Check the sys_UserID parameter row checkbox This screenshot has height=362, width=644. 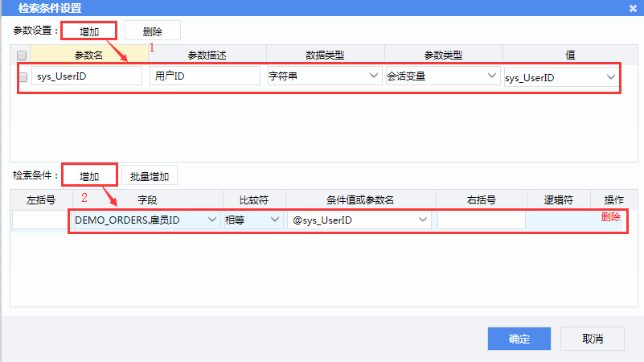(x=23, y=77)
